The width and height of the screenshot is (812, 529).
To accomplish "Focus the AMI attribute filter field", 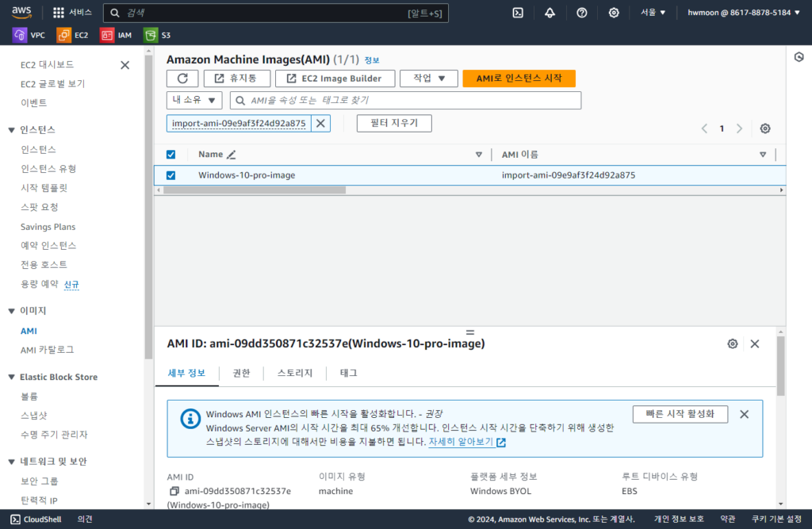I will pyautogui.click(x=405, y=100).
